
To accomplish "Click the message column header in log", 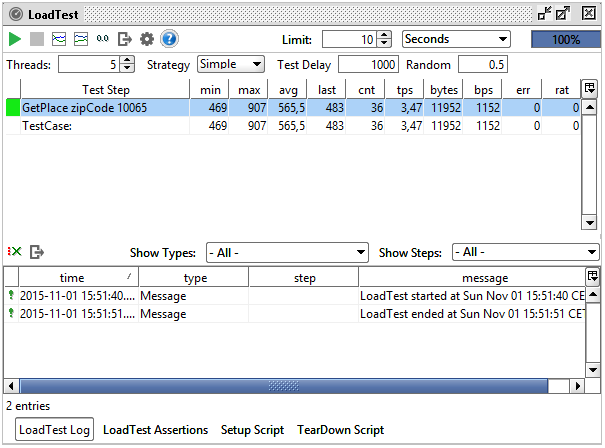I will click(472, 277).
